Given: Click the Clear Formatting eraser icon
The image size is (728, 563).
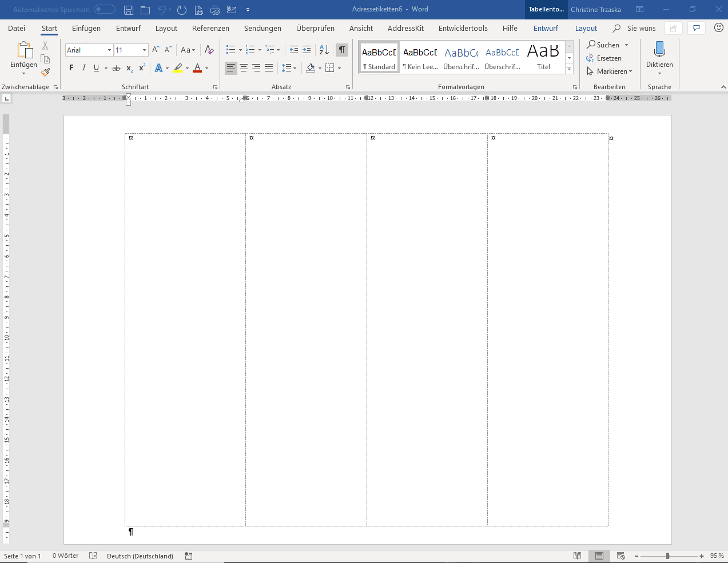Looking at the screenshot, I should [209, 50].
